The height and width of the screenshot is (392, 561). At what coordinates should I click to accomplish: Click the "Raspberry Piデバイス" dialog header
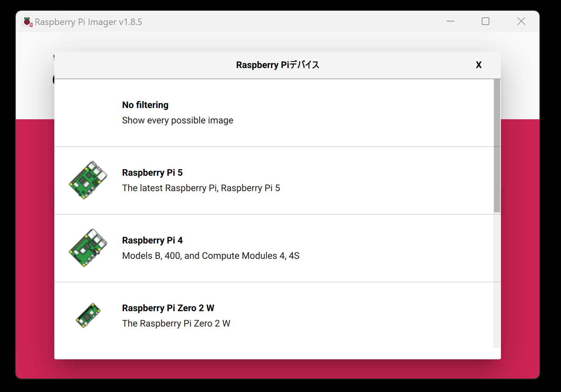[x=277, y=65]
